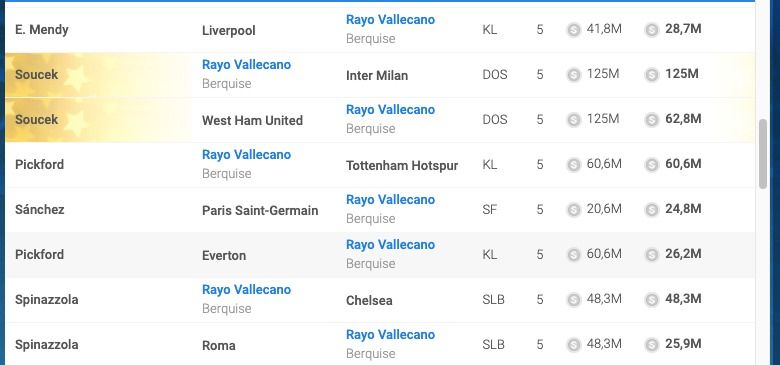
Task: Open Rayo Vallecano link in Spinazzola Chelsea row
Action: 246,289
